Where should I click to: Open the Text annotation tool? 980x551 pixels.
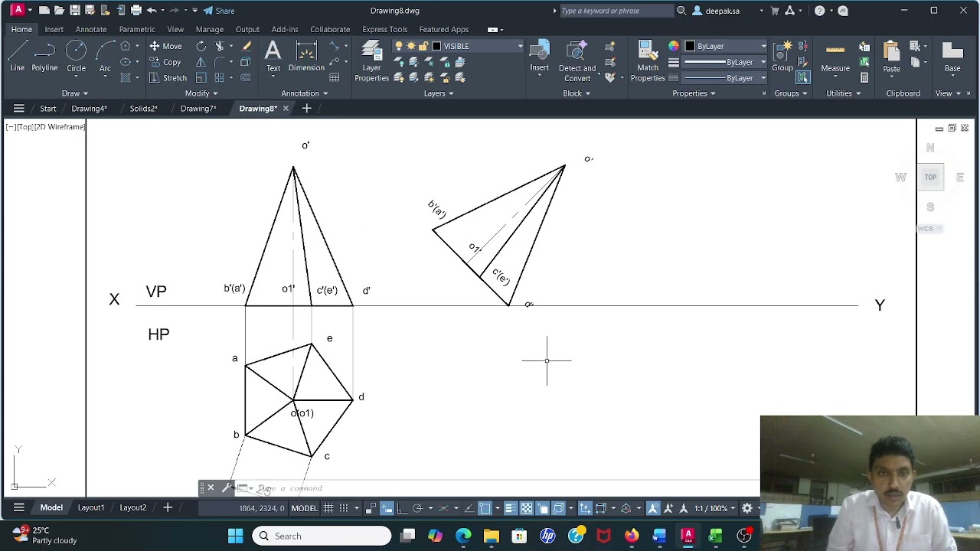[x=273, y=56]
